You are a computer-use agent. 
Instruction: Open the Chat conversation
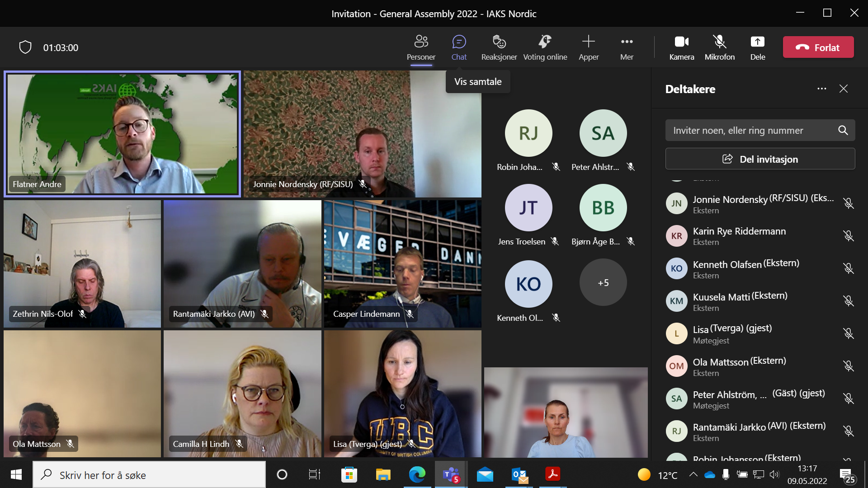tap(459, 47)
